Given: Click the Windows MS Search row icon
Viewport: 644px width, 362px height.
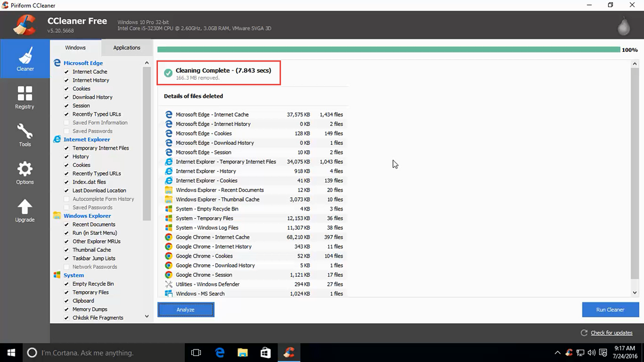Looking at the screenshot, I should (x=168, y=294).
